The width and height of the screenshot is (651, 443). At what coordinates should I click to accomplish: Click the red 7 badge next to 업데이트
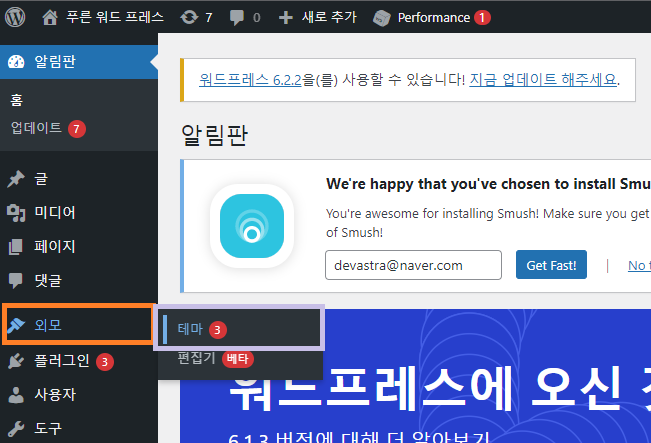coord(77,129)
